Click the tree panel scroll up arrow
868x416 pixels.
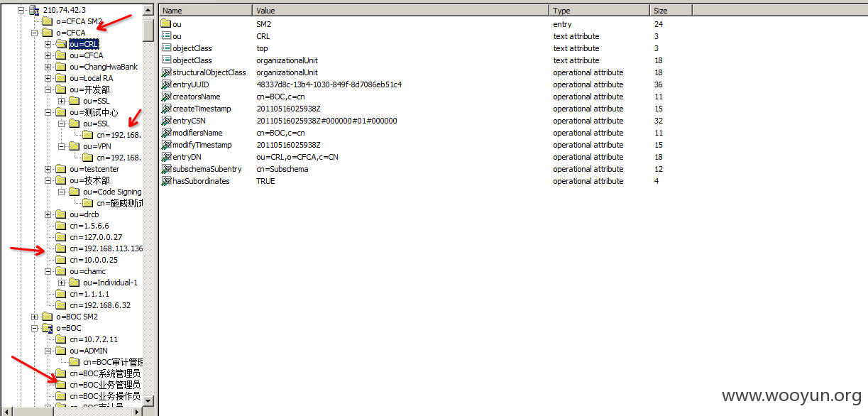[148, 11]
